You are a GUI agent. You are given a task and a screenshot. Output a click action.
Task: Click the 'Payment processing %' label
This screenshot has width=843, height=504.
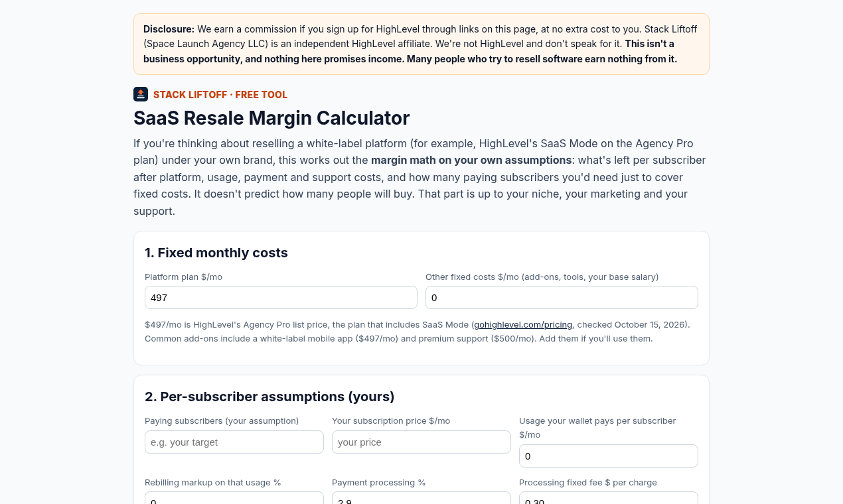tap(379, 483)
